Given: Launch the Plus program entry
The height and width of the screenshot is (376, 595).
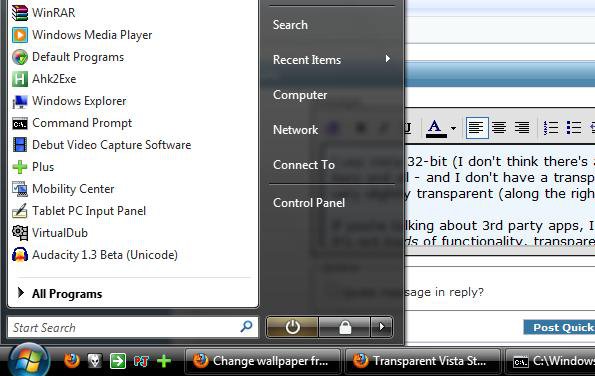Looking at the screenshot, I should pyautogui.click(x=33, y=167).
